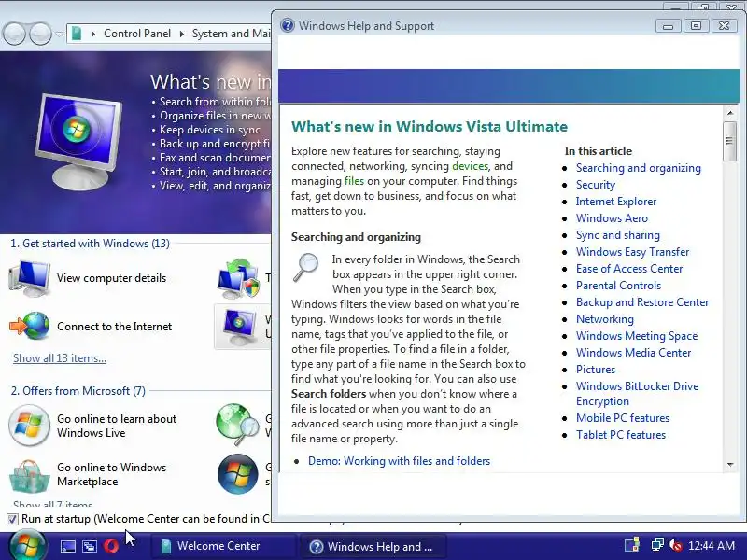Click Control Panel breadcrumb in address bar
Viewport: 747px width, 560px height.
coord(137,34)
